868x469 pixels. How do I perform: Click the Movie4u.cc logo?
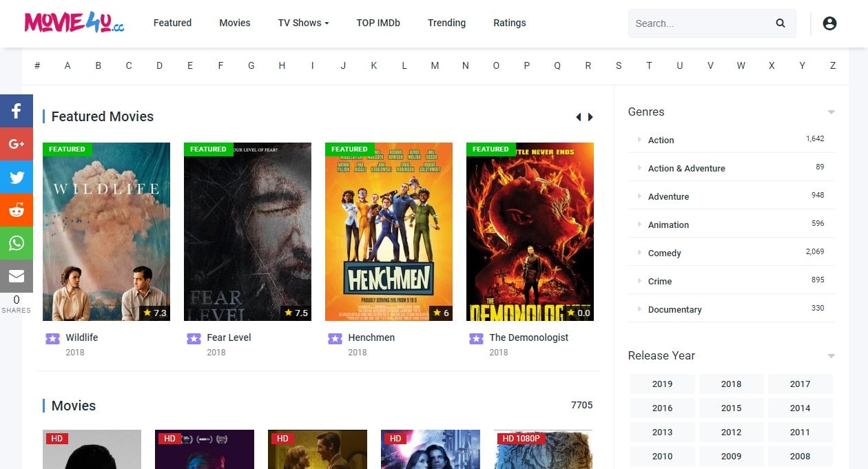click(x=74, y=23)
